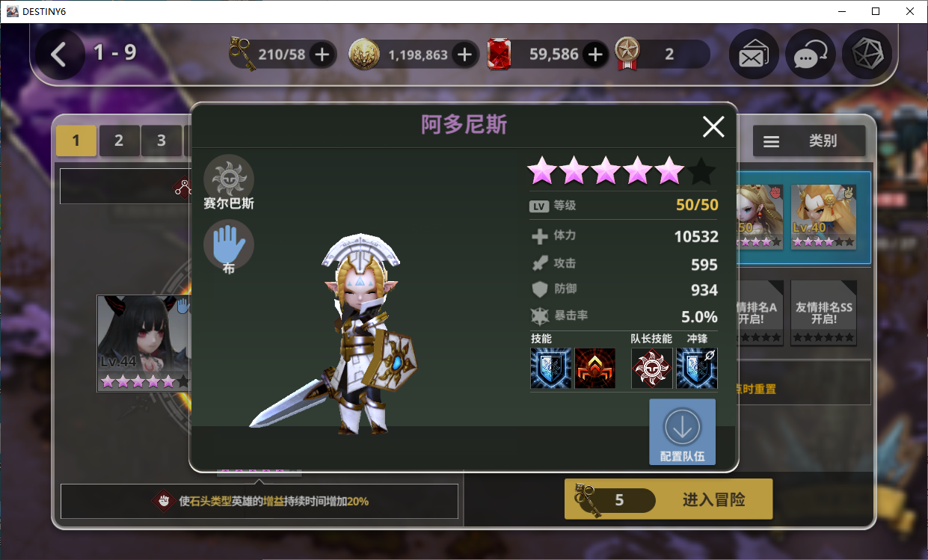Switch to team tab 2
This screenshot has width=928, height=560.
[118, 140]
